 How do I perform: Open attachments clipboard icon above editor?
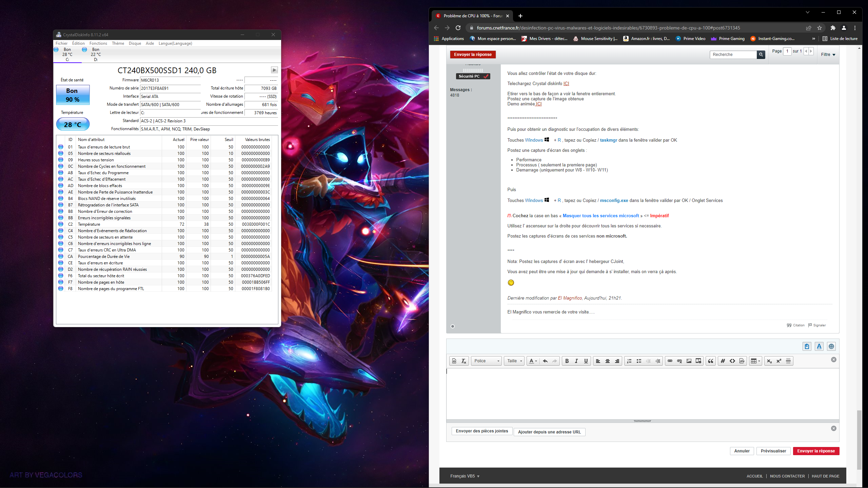click(x=807, y=346)
